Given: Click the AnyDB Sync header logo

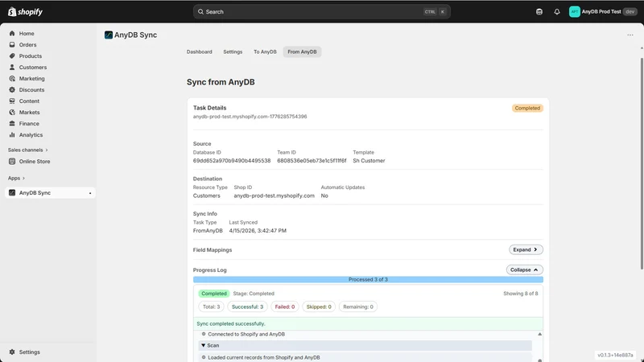Looking at the screenshot, I should [109, 35].
